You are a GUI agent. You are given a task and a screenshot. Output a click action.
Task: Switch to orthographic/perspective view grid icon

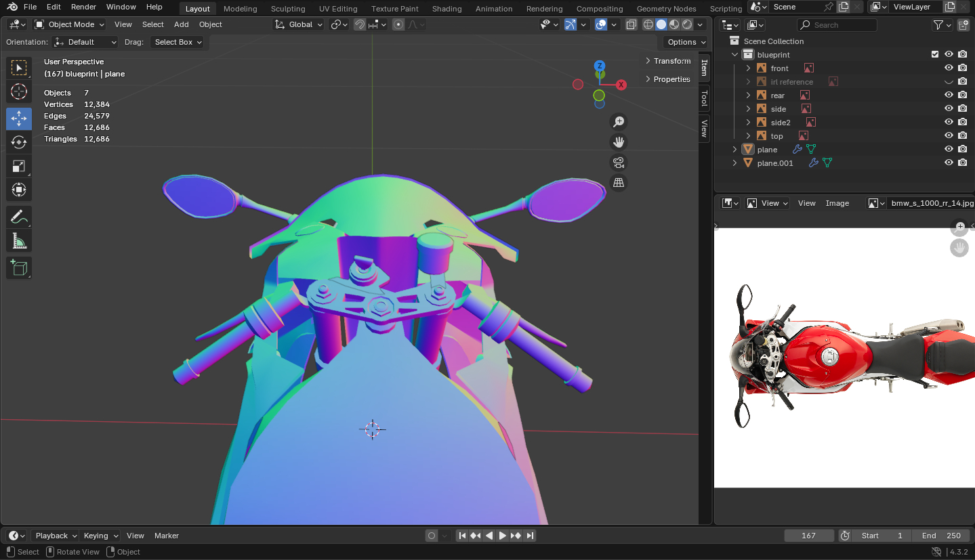pyautogui.click(x=618, y=183)
